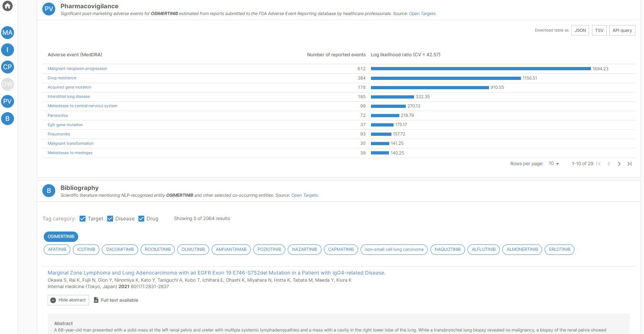Open the Rows per page dropdown
Screen dimensions: 644x334
click(554, 164)
